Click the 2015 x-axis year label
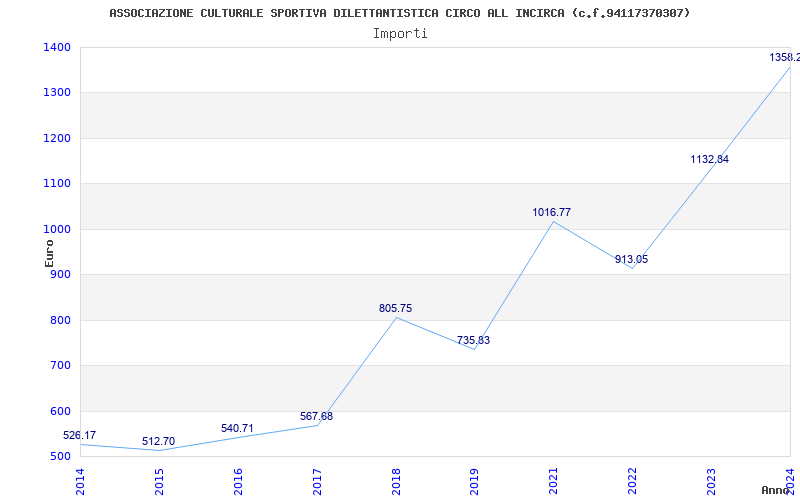This screenshot has height=500, width=800. (x=159, y=482)
